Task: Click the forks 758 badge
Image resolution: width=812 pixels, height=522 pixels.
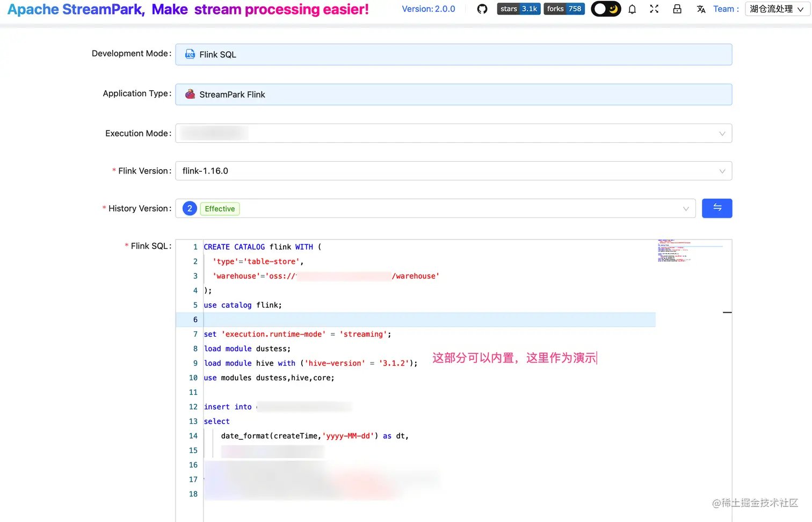Action: tap(564, 9)
